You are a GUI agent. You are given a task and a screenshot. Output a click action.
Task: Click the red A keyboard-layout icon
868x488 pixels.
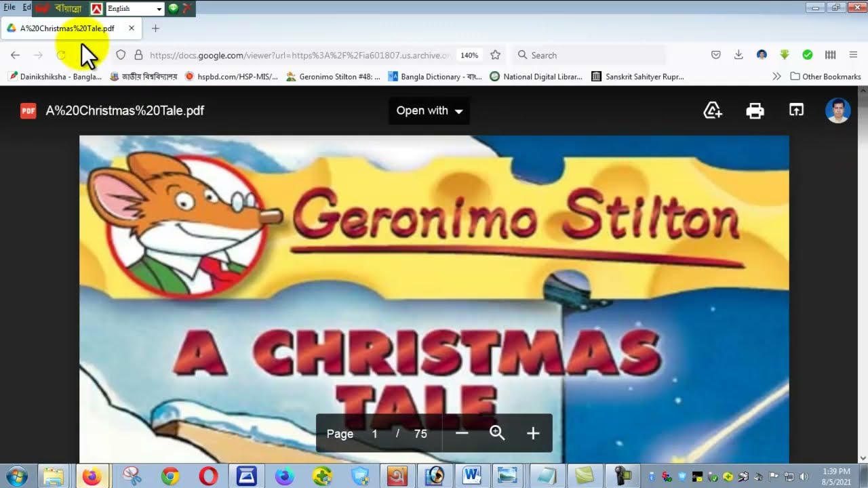97,9
